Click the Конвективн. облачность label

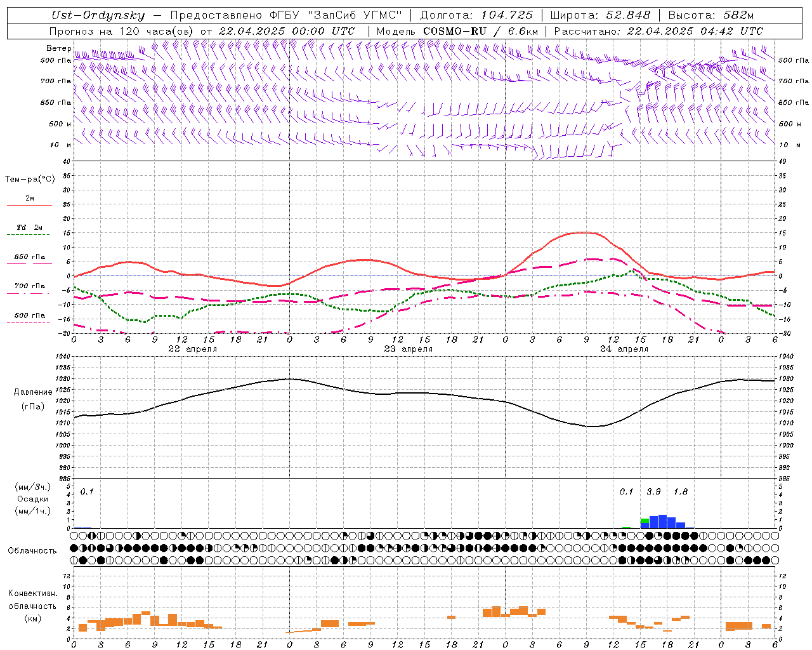(32, 600)
